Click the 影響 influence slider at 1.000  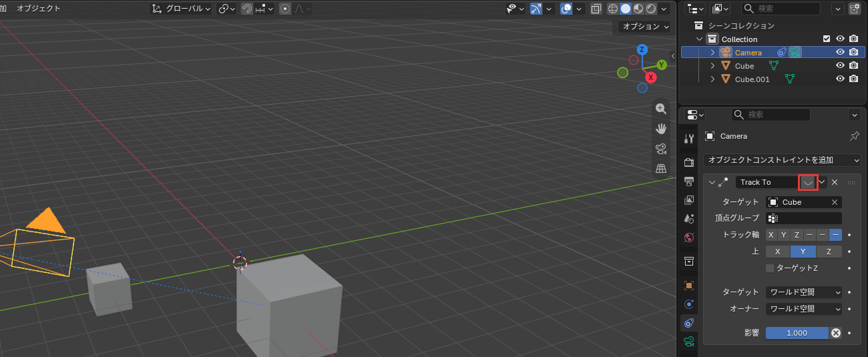point(797,333)
